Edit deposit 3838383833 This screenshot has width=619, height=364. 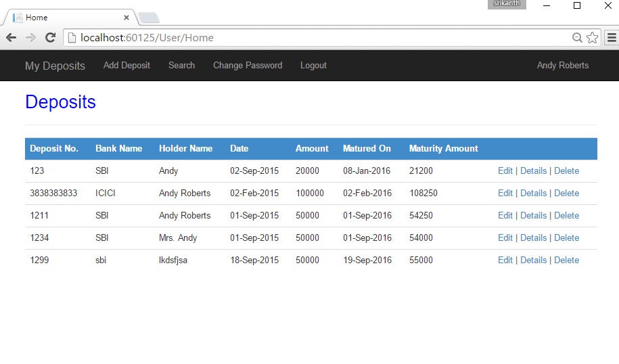[x=505, y=193]
